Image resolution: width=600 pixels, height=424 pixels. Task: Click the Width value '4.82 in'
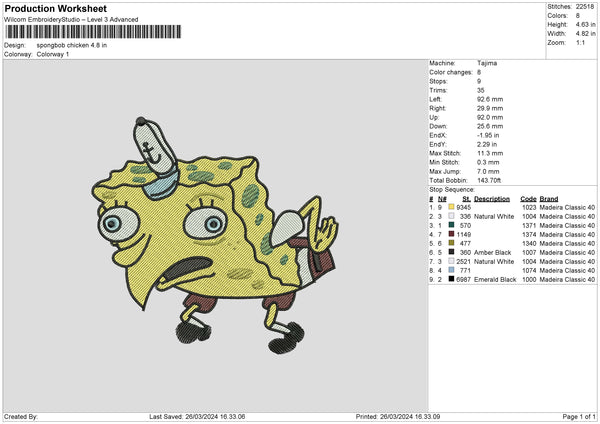585,34
